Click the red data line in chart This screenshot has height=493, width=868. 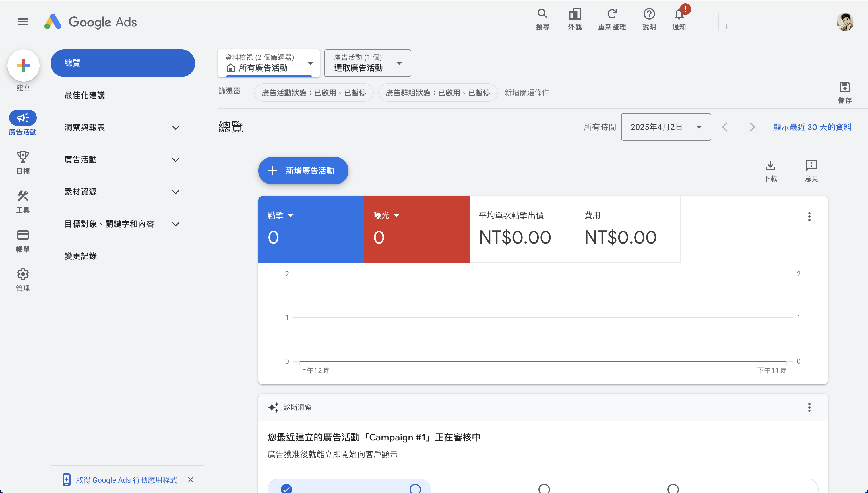tap(542, 361)
